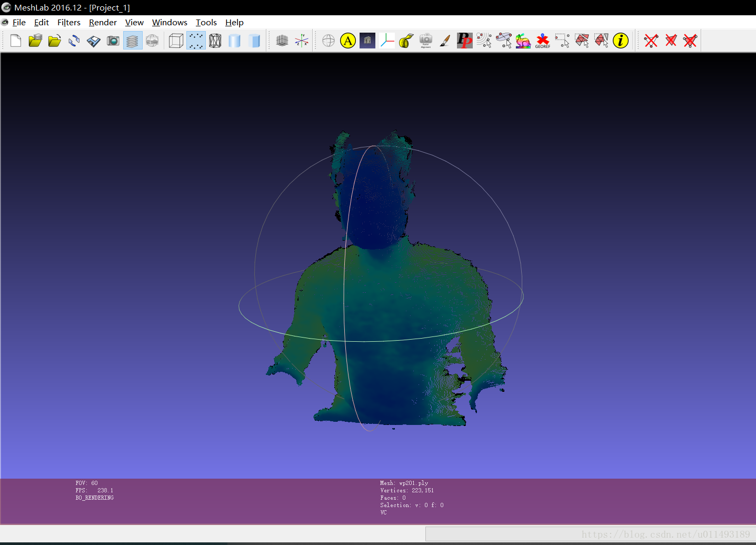Viewport: 756px width, 545px height.
Task: Save a snapshot with the camera icon
Action: pos(113,41)
